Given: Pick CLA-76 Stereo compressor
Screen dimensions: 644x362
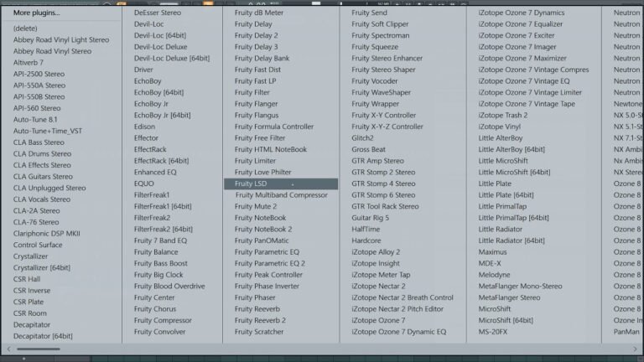Looking at the screenshot, I should (x=36, y=222).
